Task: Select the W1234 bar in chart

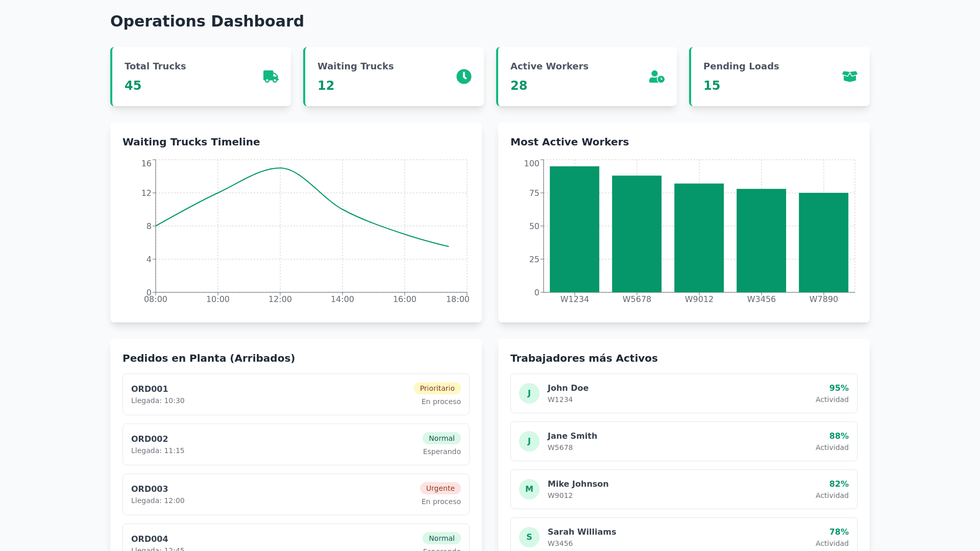Action: (x=574, y=230)
